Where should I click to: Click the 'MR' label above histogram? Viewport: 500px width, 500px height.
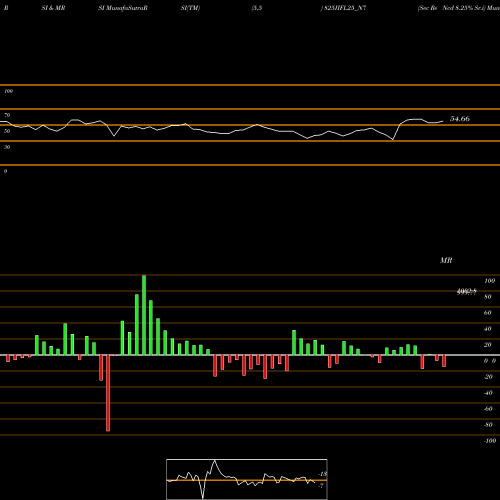coord(446,260)
